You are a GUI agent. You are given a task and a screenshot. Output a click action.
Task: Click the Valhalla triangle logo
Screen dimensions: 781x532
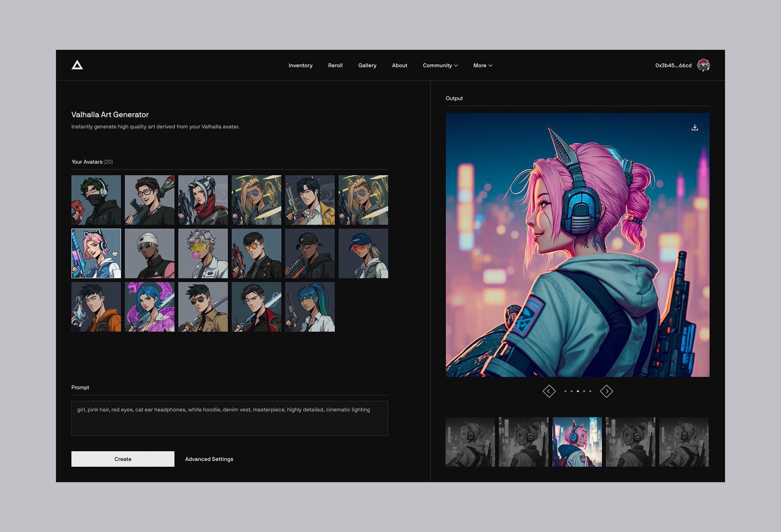[77, 65]
